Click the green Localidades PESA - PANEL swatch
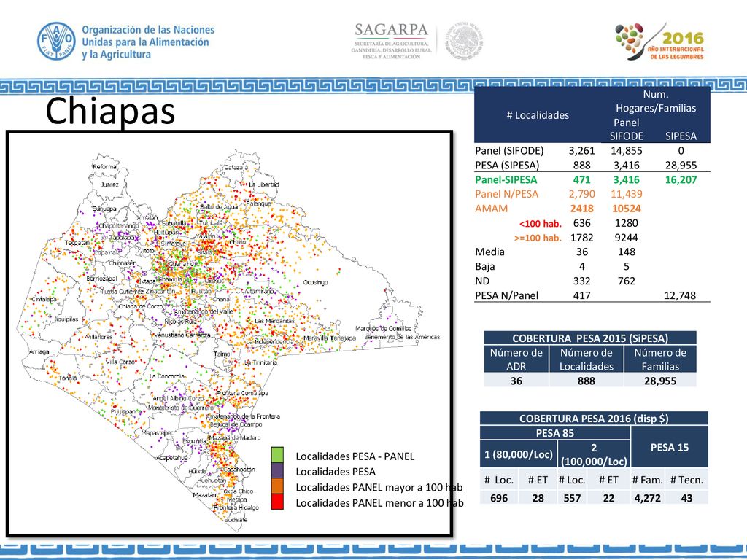This screenshot has height=560, width=747. click(x=277, y=455)
